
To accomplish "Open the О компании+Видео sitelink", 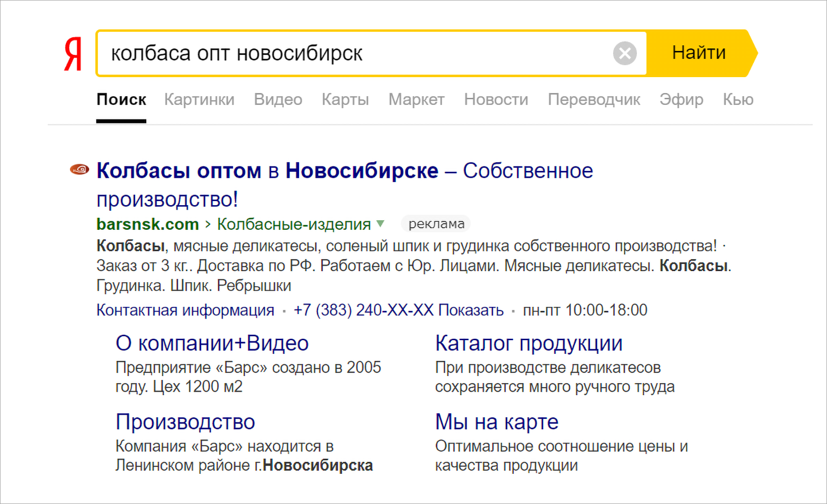I will point(212,343).
